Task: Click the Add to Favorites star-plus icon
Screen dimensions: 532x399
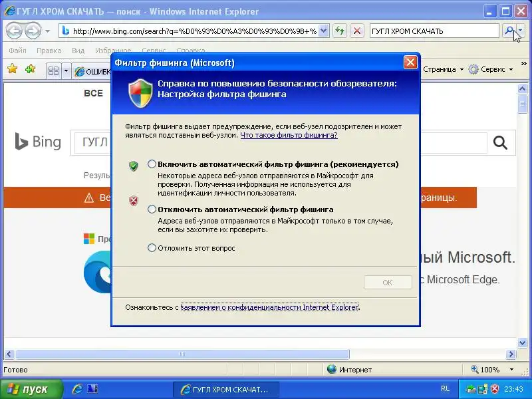Action: click(30, 69)
